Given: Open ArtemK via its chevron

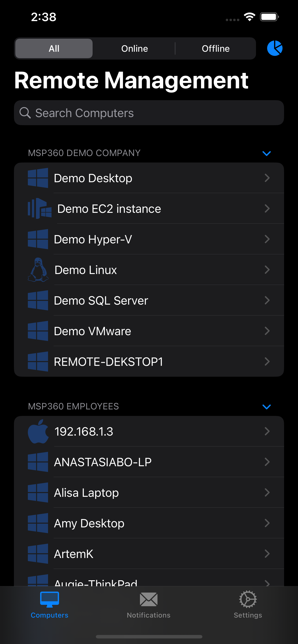Looking at the screenshot, I should tap(267, 554).
